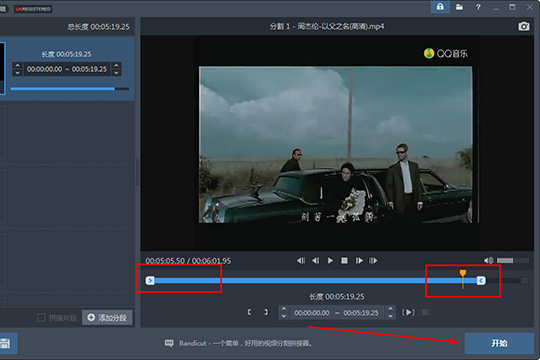The image size is (540, 360).
Task: Toggle the 拼接片段 merge checkbox
Action: (x=41, y=318)
